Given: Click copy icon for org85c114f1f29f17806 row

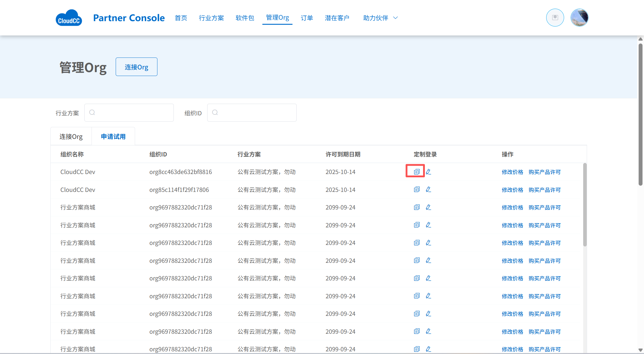Looking at the screenshot, I should pos(417,190).
